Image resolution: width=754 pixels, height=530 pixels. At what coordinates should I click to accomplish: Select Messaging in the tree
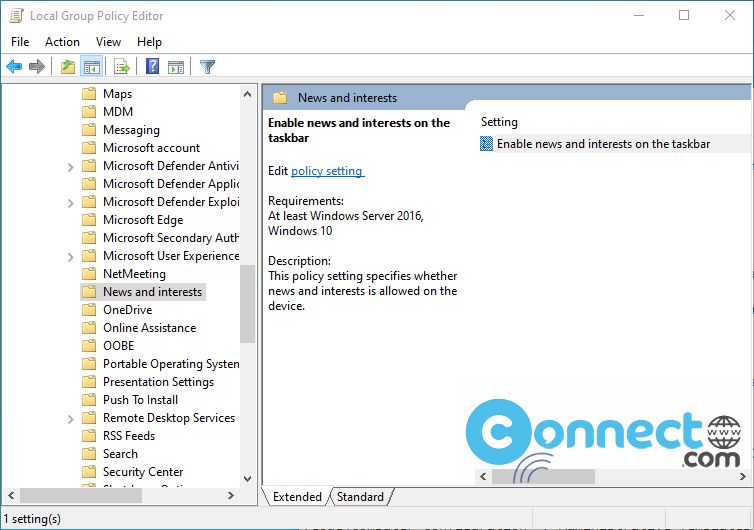click(x=131, y=130)
